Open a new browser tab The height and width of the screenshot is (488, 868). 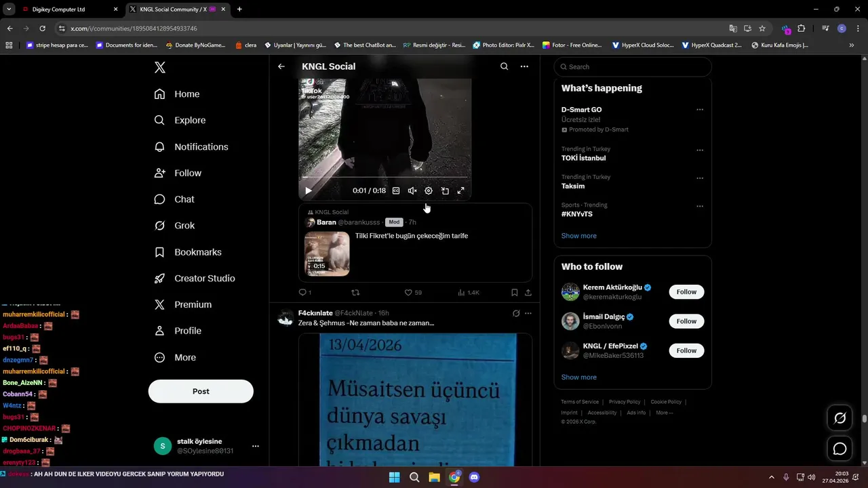coord(239,9)
